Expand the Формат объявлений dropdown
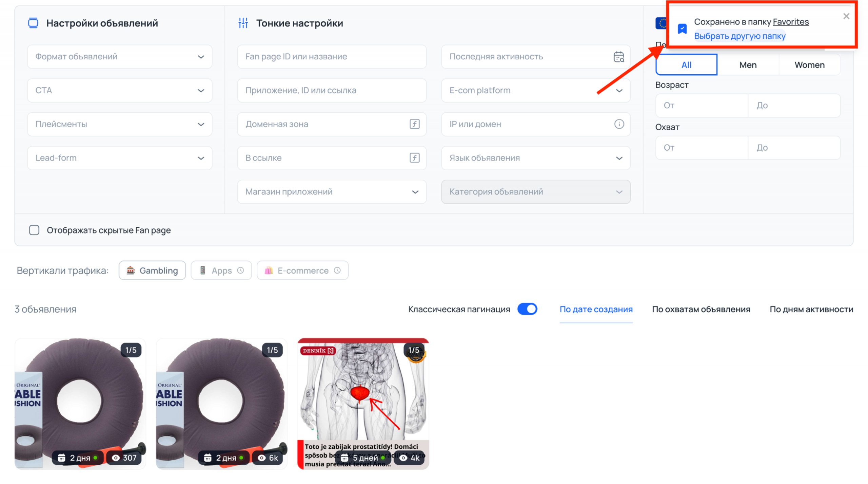Screen dimensions: 868x484 tap(119, 57)
